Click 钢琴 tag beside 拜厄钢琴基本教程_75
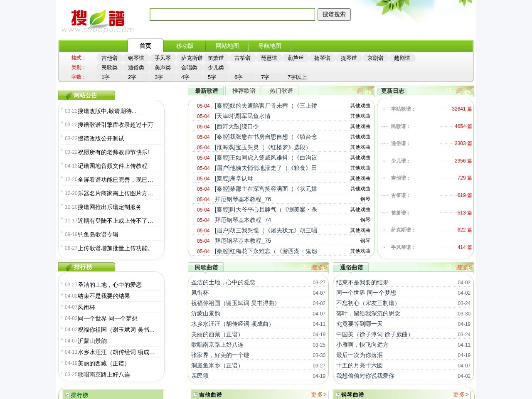 tap(365, 241)
